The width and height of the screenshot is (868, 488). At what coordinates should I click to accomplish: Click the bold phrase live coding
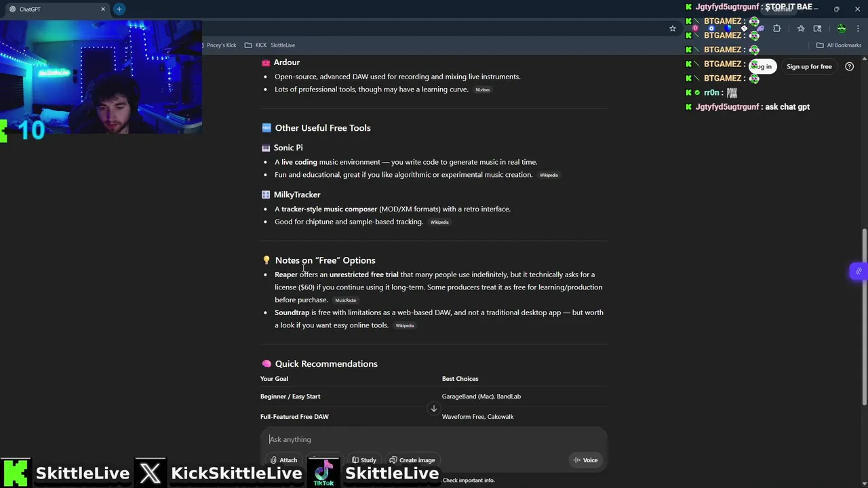point(299,162)
